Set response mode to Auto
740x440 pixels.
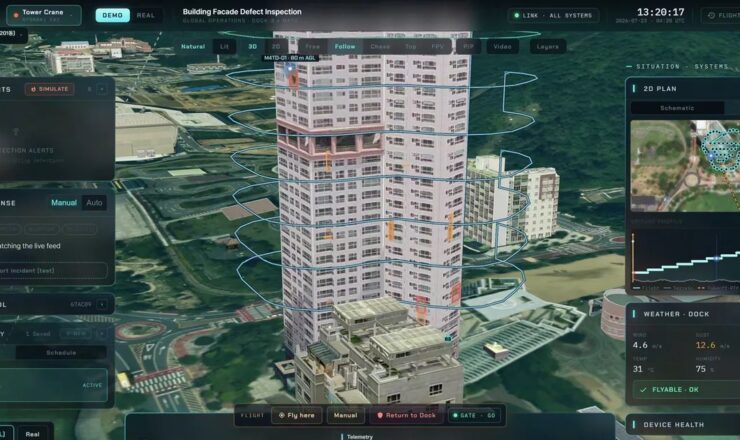[94, 203]
